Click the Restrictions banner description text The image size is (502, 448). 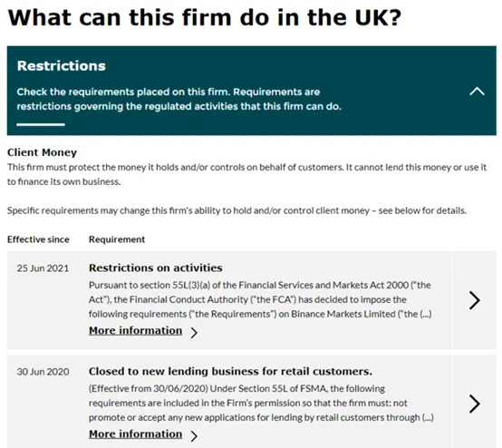coord(179,99)
